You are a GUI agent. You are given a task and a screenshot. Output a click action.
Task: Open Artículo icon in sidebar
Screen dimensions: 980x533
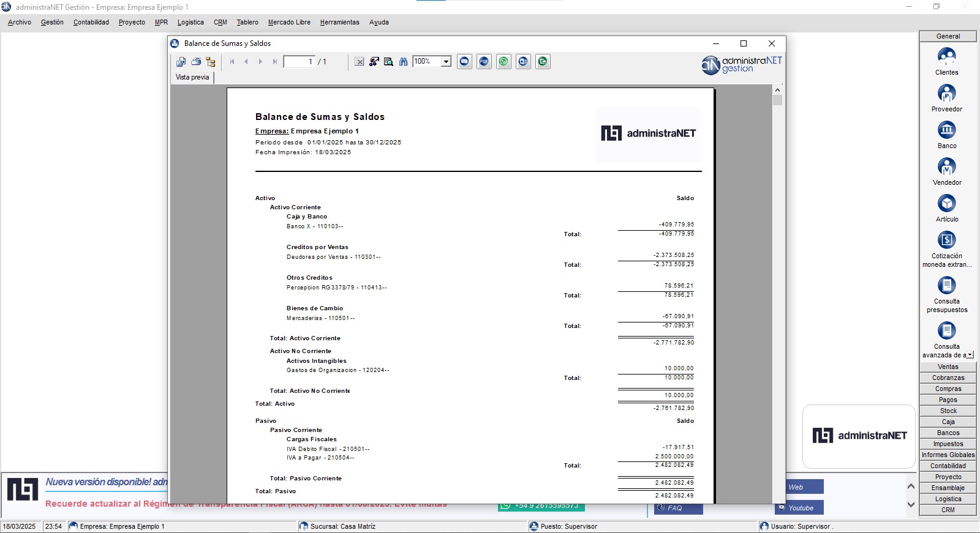tap(947, 208)
